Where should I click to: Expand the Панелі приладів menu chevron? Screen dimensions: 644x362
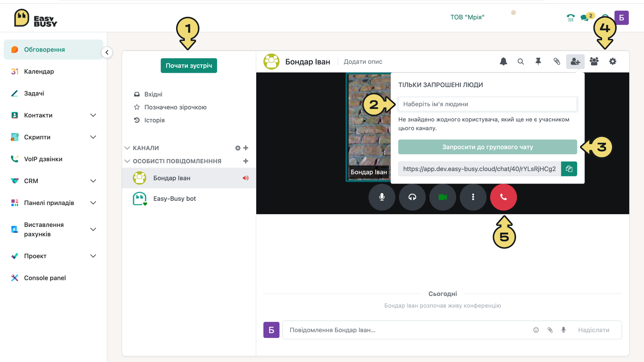[x=93, y=203]
